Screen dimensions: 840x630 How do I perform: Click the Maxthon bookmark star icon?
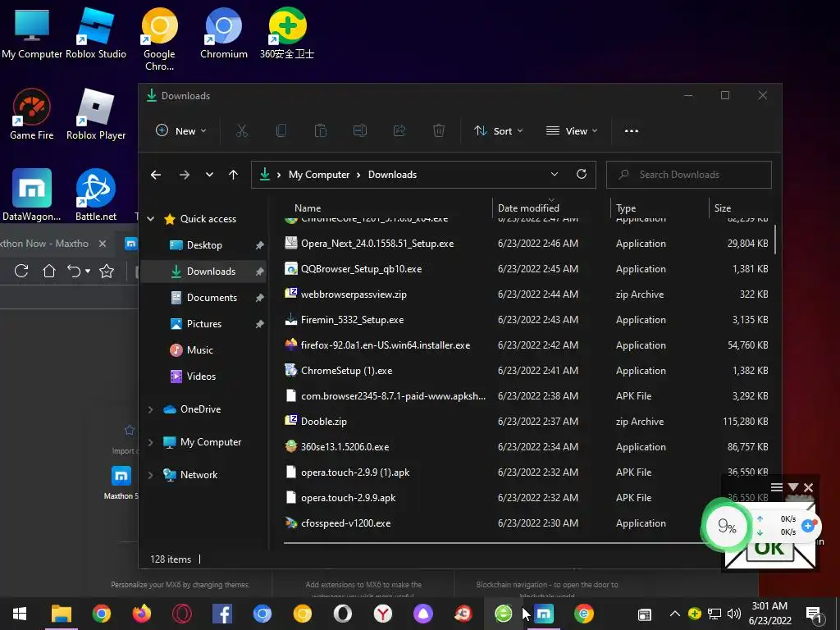[107, 271]
